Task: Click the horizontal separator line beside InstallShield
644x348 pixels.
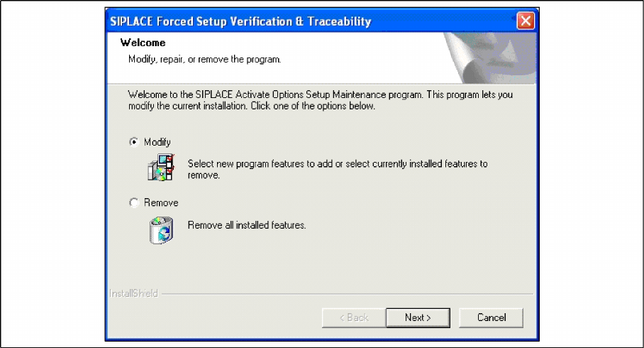Action: pos(348,294)
